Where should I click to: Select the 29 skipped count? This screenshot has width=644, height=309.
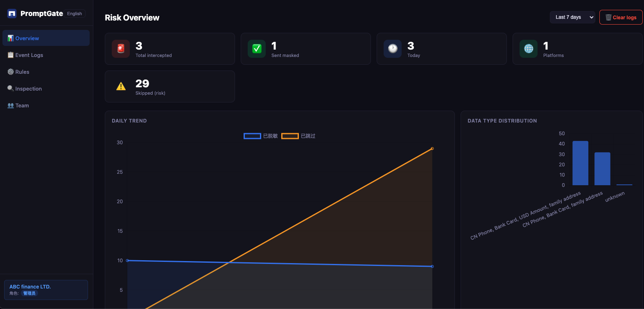[142, 84]
